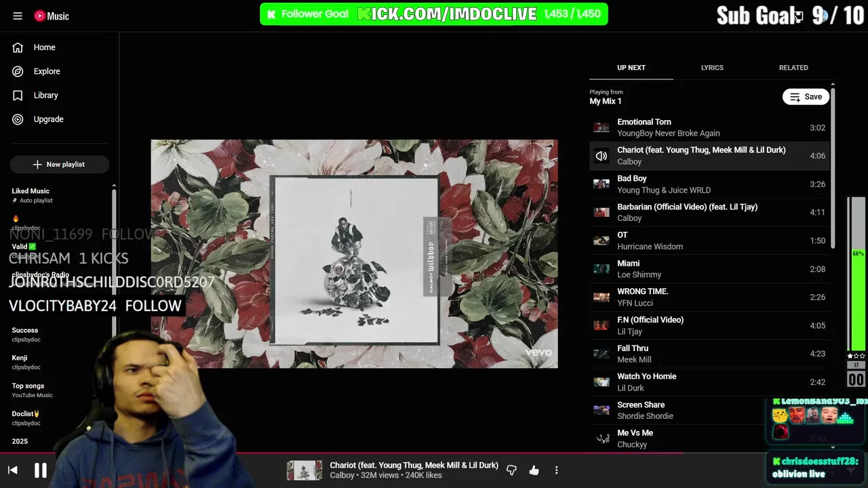Switch to the UP NEXT tab
The image size is (868, 488).
[631, 68]
